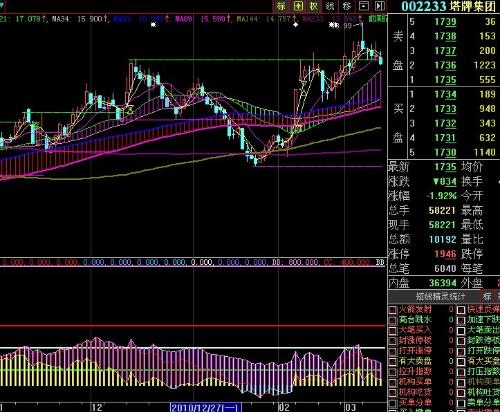Select buy level 3 price 1732
The height and width of the screenshot is (412, 500).
pyautogui.click(x=445, y=124)
